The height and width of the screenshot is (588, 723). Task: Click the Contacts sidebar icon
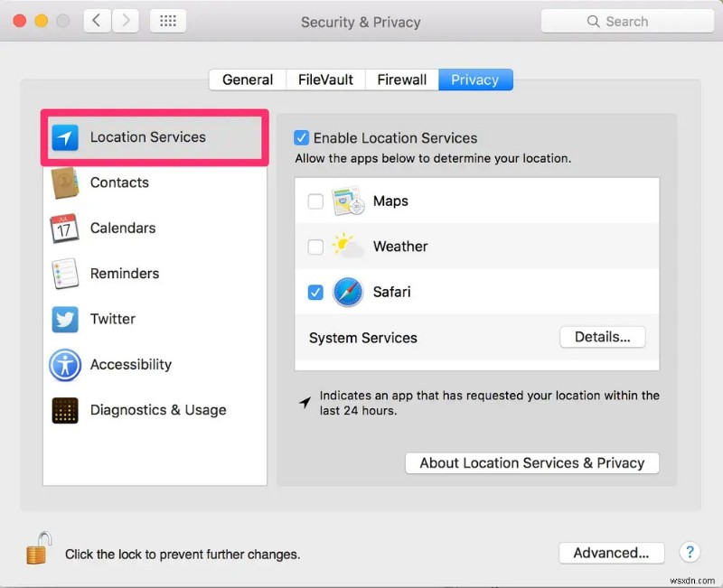[x=66, y=182]
